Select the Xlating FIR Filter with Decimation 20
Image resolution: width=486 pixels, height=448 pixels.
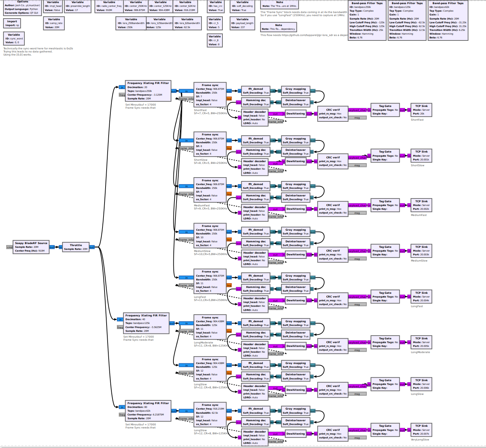148,91
